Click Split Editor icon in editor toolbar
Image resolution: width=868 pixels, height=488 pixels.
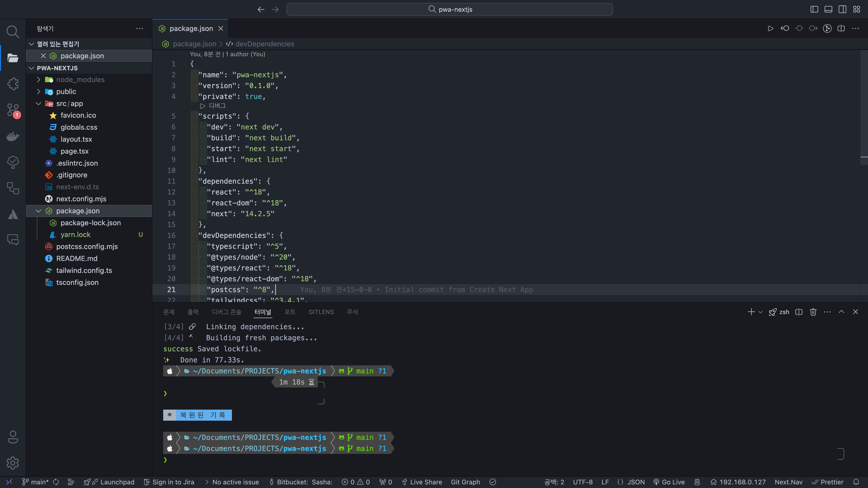(x=841, y=29)
